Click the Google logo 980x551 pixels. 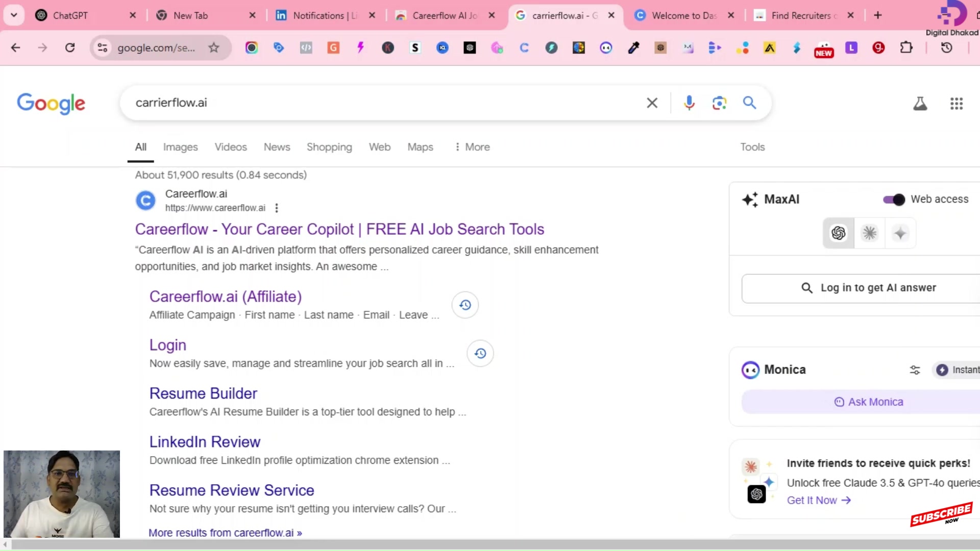(51, 104)
